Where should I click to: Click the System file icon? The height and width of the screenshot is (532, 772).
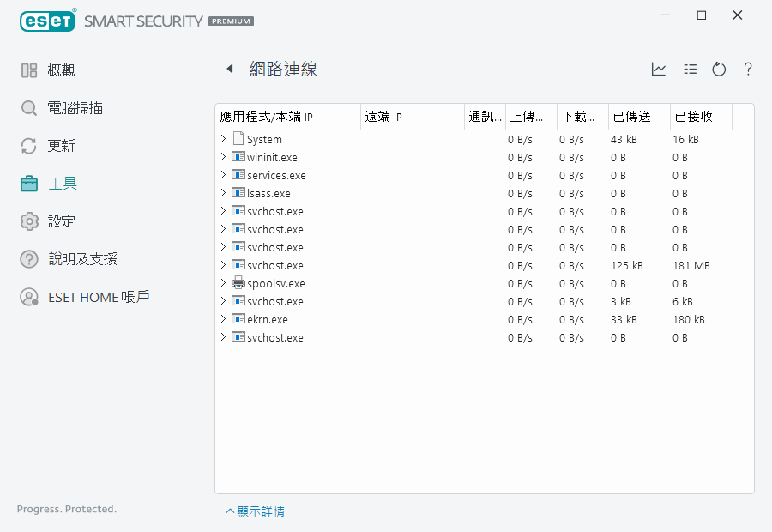pos(238,139)
